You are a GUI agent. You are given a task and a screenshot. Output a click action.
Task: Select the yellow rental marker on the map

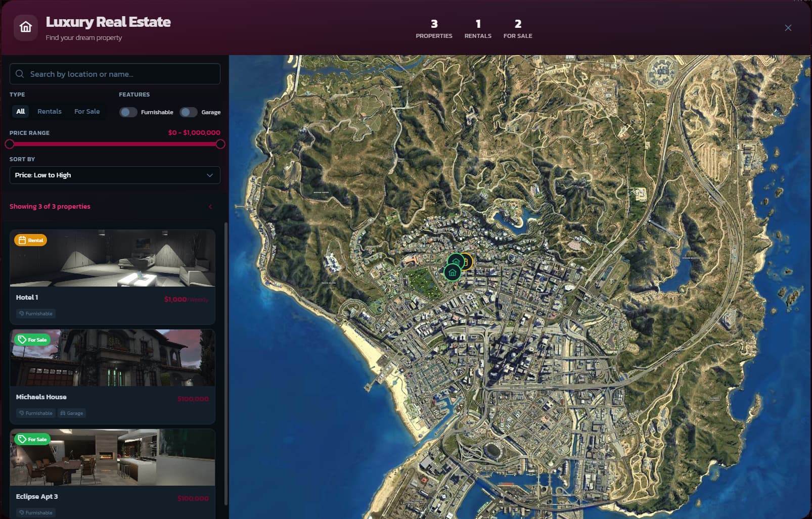(x=467, y=261)
